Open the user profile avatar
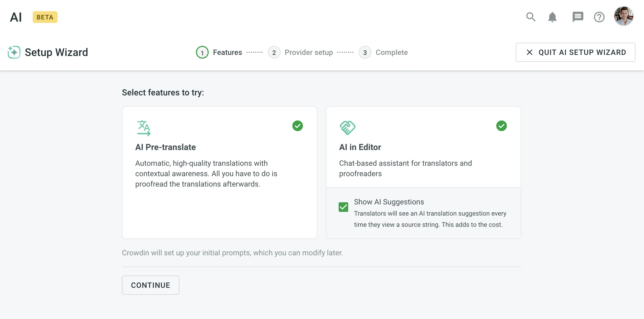 [x=624, y=16]
